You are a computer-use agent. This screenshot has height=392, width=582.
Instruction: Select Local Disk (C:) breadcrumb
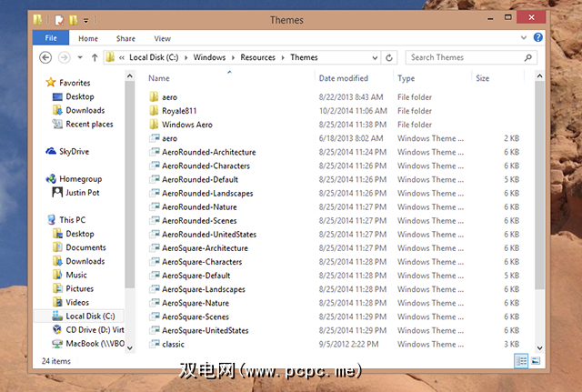(154, 57)
